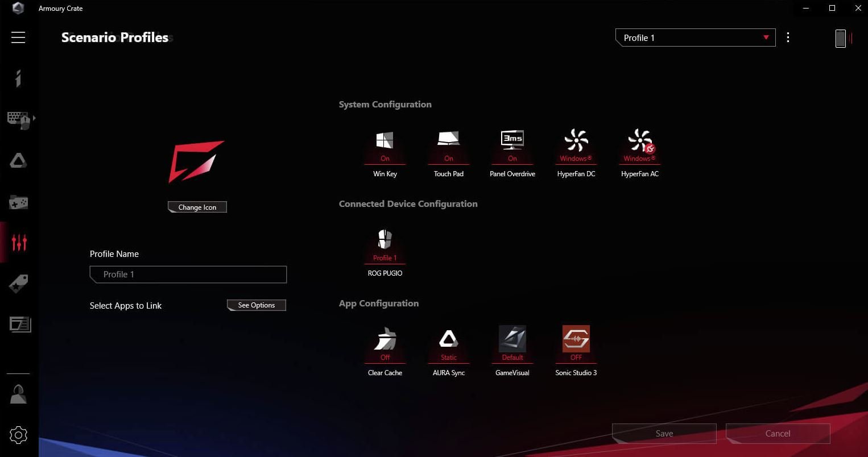
Task: Click the red profile icon image
Action: (196, 161)
